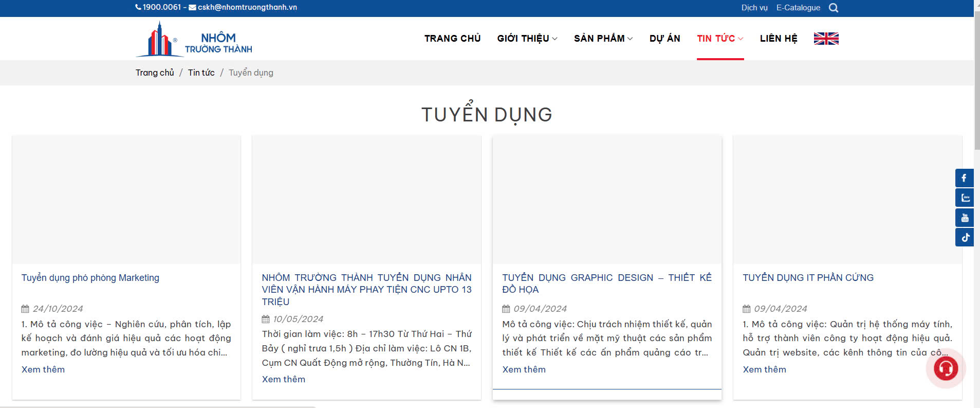
Task: Open the Zalo sidebar icon
Action: [x=965, y=198]
